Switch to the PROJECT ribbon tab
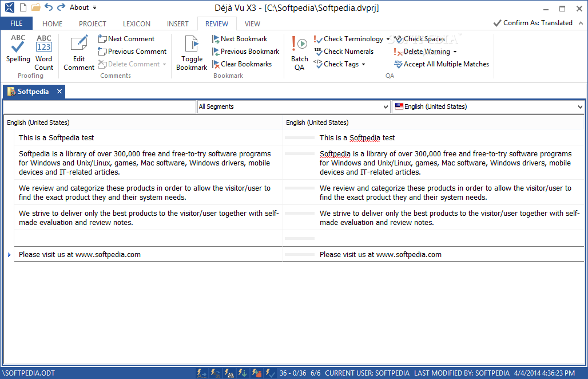588x379 pixels. pos(92,24)
